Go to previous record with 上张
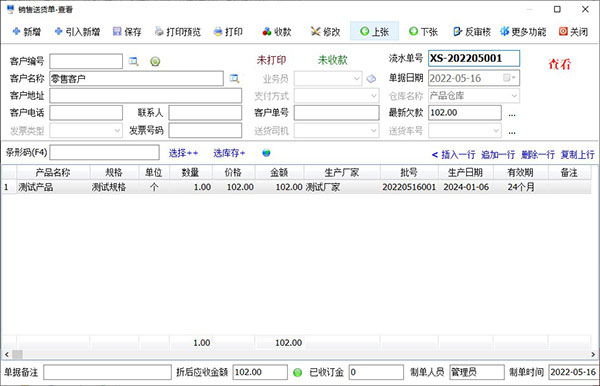This screenshot has height=386, width=600. [x=375, y=31]
